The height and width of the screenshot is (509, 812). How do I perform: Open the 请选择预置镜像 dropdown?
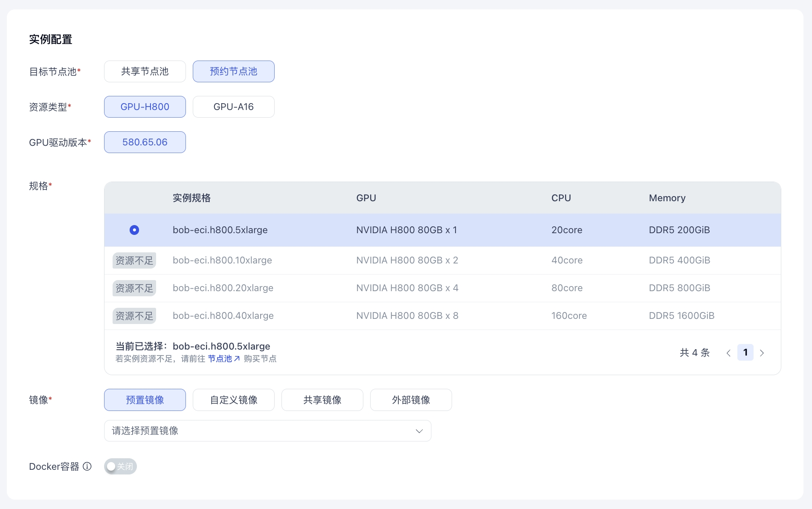pos(267,431)
